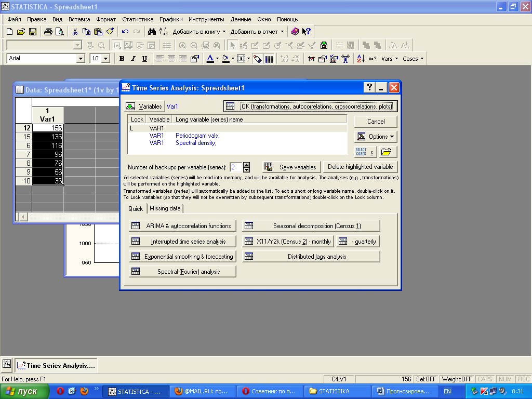Open the font size dropdown
This screenshot has height=399, width=532.
click(x=106, y=59)
